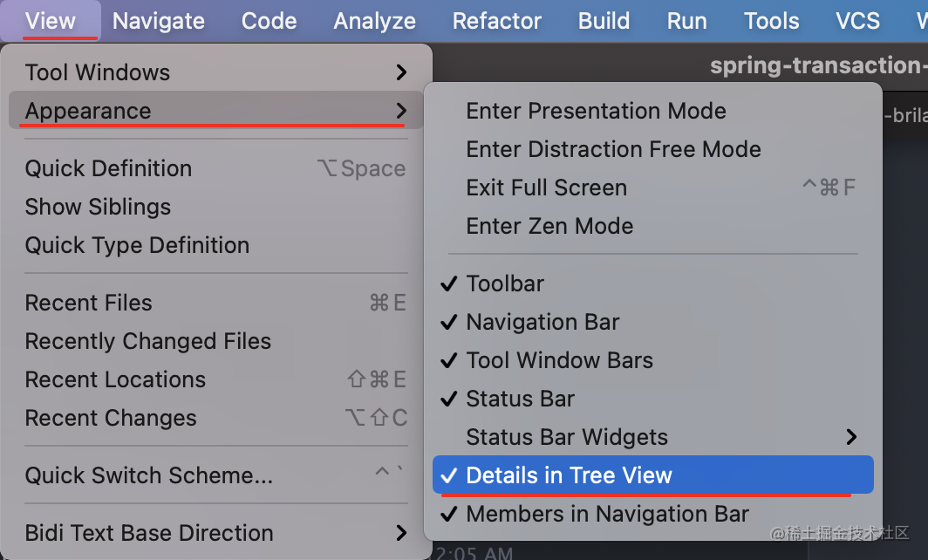Open the Refactor menu
The height and width of the screenshot is (560, 928).
pos(497,21)
